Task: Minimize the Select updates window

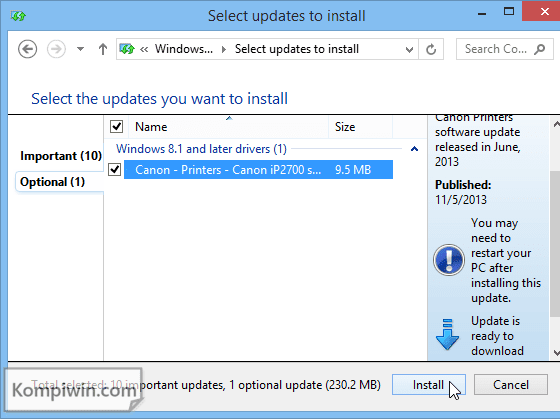Action: coord(482,14)
